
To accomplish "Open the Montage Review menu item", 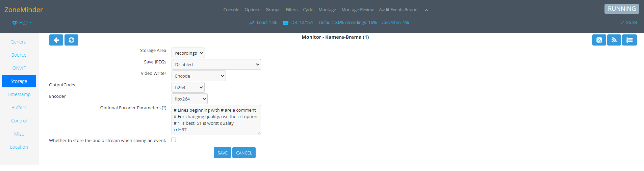I will click(357, 10).
